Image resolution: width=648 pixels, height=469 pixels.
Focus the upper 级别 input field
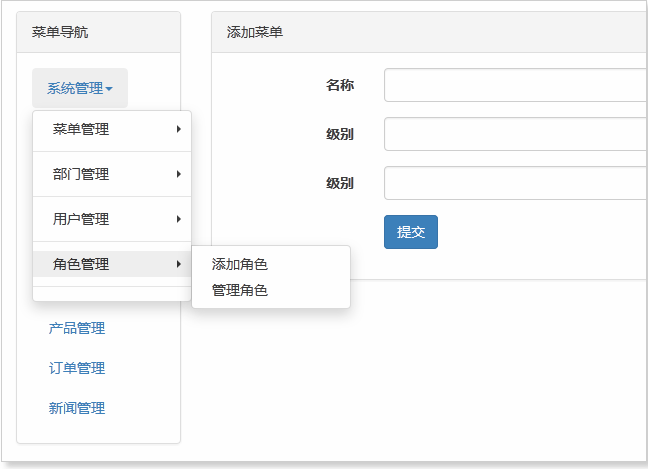click(x=515, y=134)
